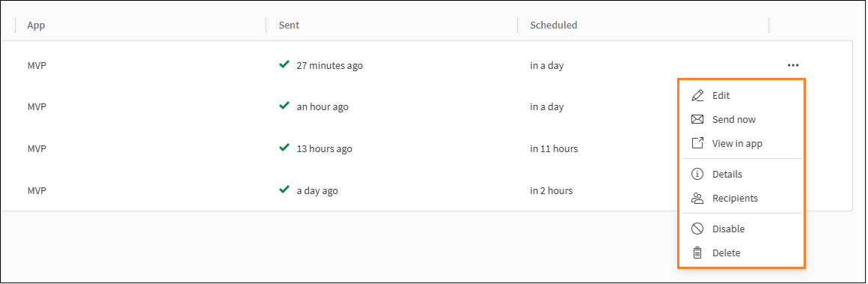Click the envelope Send now icon
Image resolution: width=868 pixels, height=284 pixels.
pos(697,119)
